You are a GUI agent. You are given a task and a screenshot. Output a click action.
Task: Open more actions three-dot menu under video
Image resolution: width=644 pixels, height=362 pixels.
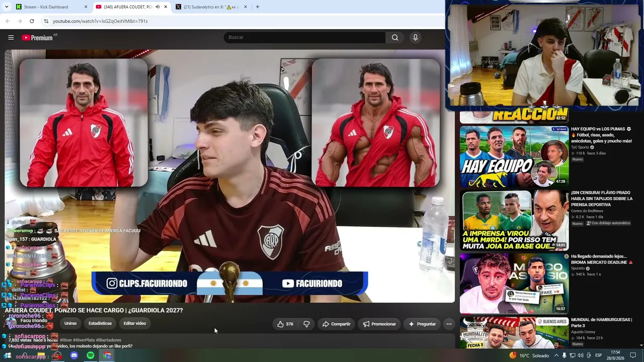point(449,324)
